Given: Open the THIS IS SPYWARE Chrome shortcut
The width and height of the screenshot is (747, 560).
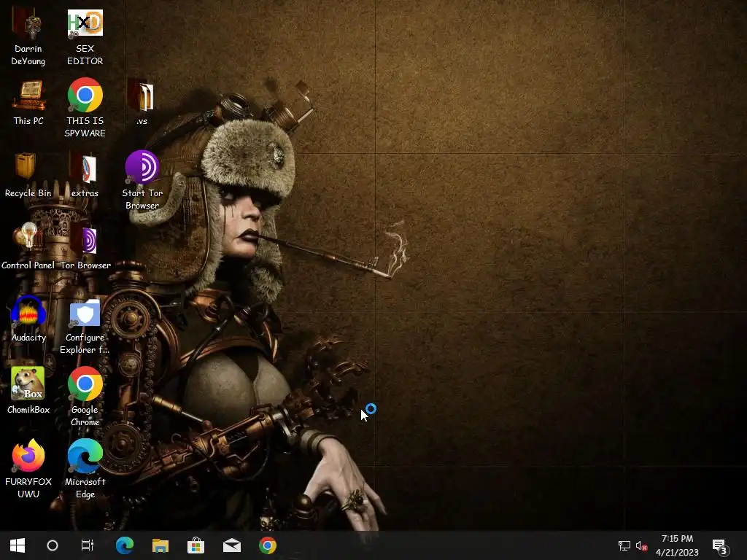Looking at the screenshot, I should pos(85,109).
